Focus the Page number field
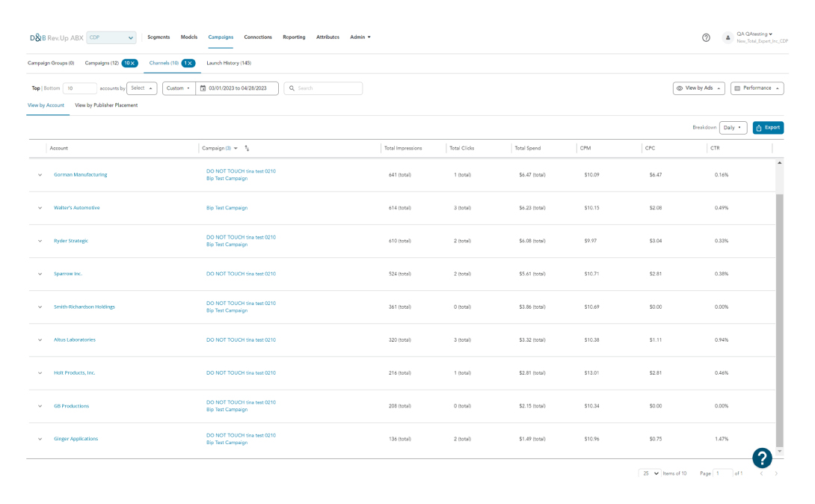Image resolution: width=815 pixels, height=504 pixels. (x=723, y=473)
